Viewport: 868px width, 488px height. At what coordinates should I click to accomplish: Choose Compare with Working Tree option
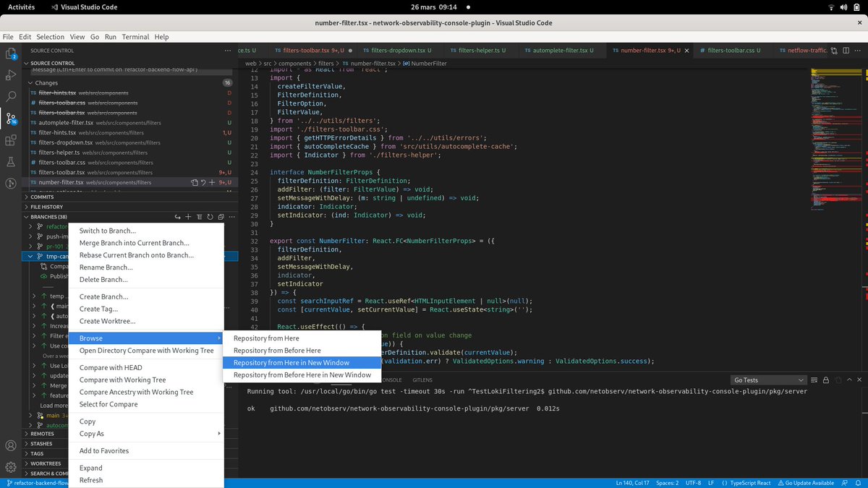click(123, 379)
